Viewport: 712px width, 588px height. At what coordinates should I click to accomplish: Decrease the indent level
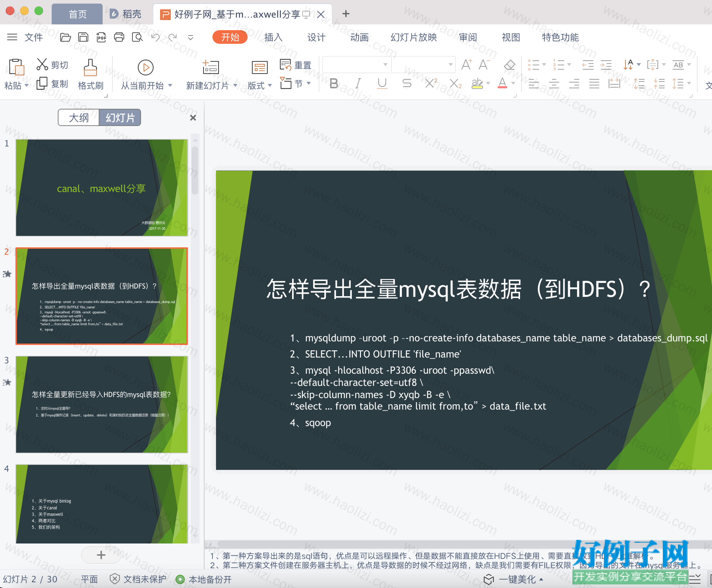(588, 65)
